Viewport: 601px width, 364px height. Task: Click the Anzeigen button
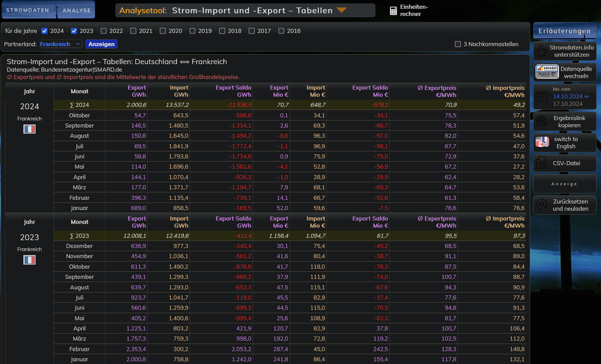101,44
